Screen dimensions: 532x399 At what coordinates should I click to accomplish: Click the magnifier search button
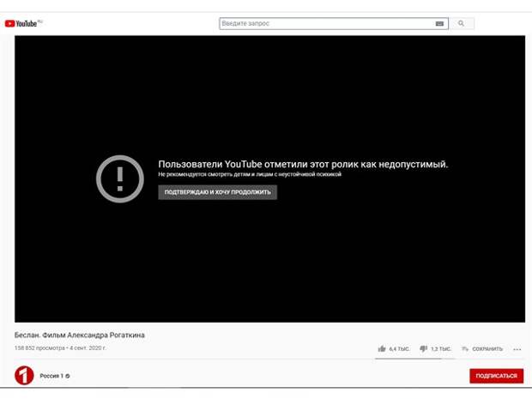pyautogui.click(x=461, y=23)
